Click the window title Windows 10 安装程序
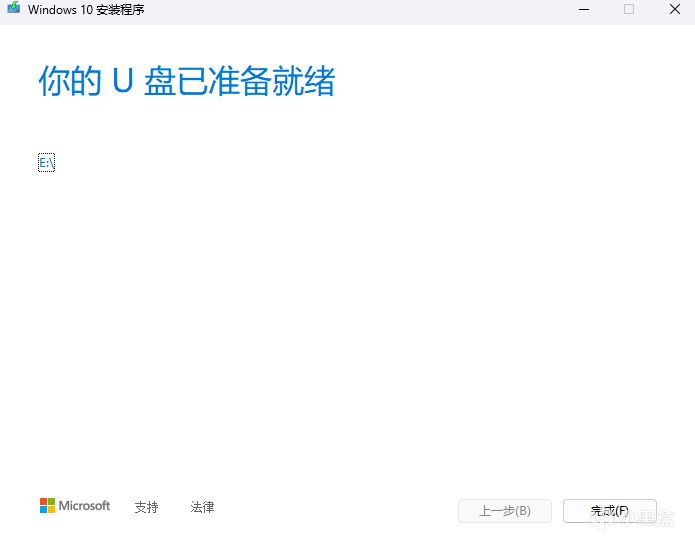Image resolution: width=695 pixels, height=544 pixels. pyautogui.click(x=86, y=9)
